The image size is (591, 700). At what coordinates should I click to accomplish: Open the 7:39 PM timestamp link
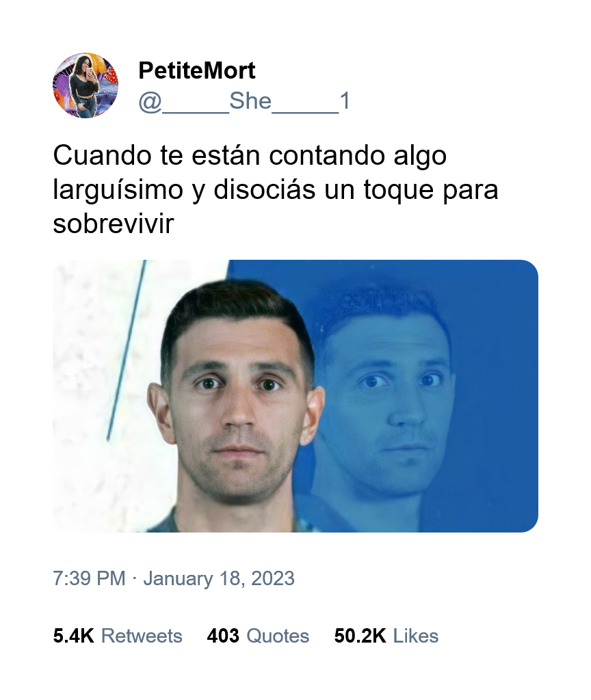89,578
